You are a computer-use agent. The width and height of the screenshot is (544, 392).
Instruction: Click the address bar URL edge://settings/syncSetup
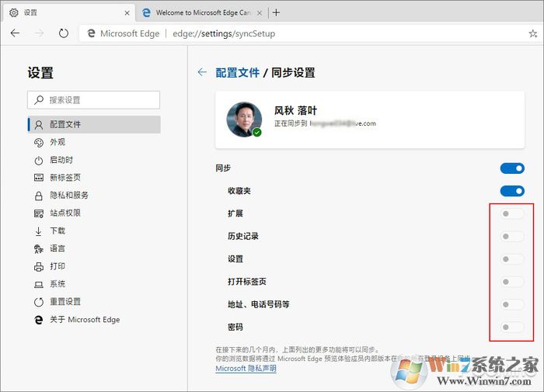[x=224, y=33]
